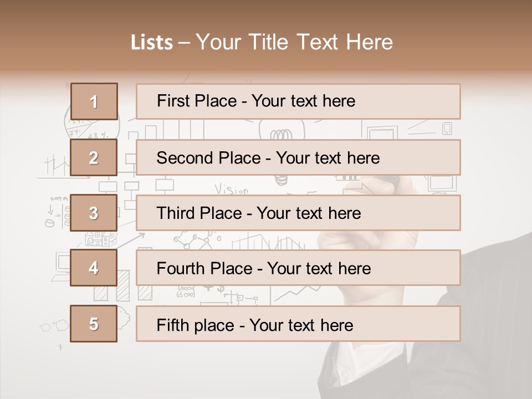
Task: Click the number 5 square
Action: pyautogui.click(x=94, y=324)
